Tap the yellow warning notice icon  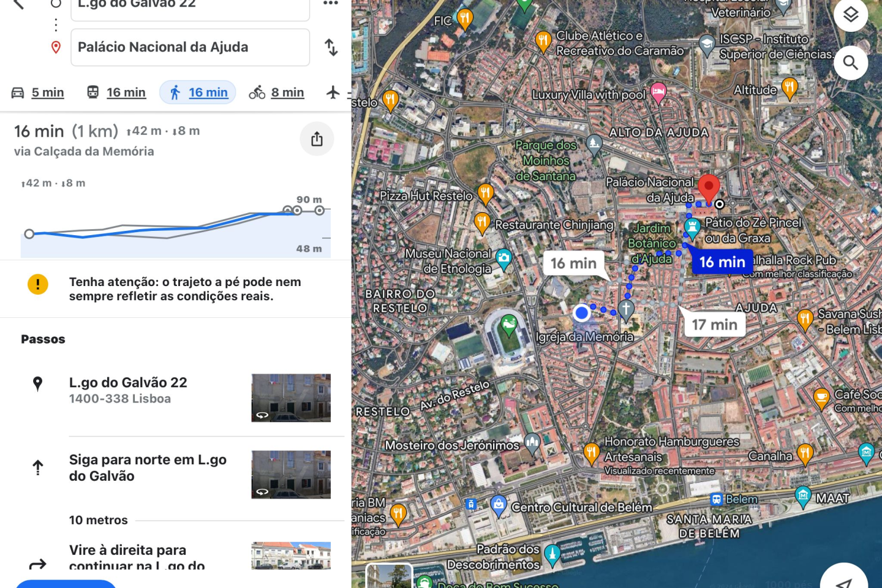[x=38, y=284]
